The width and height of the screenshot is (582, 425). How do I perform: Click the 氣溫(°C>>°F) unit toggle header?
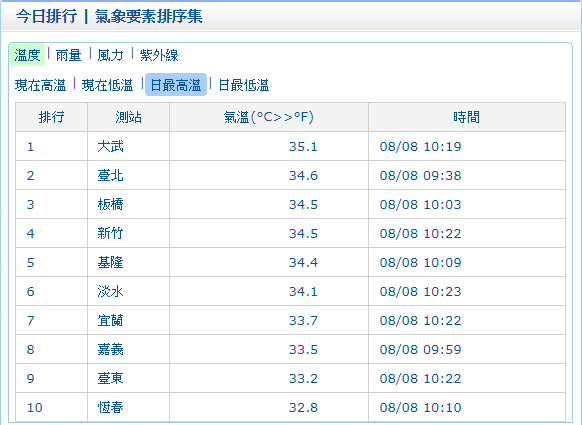[x=269, y=117]
